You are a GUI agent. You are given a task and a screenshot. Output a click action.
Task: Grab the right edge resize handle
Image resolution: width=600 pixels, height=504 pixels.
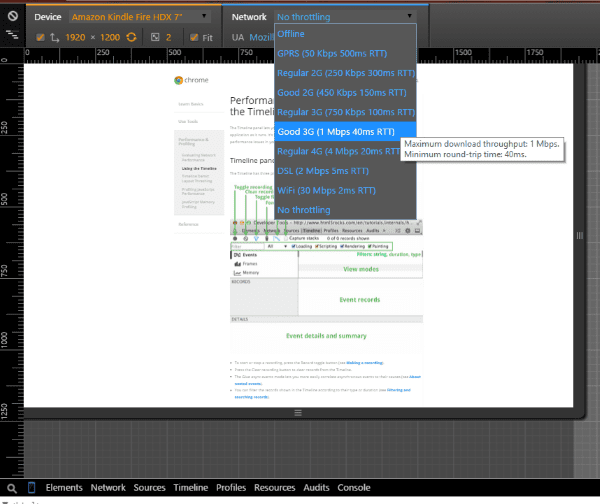point(580,236)
